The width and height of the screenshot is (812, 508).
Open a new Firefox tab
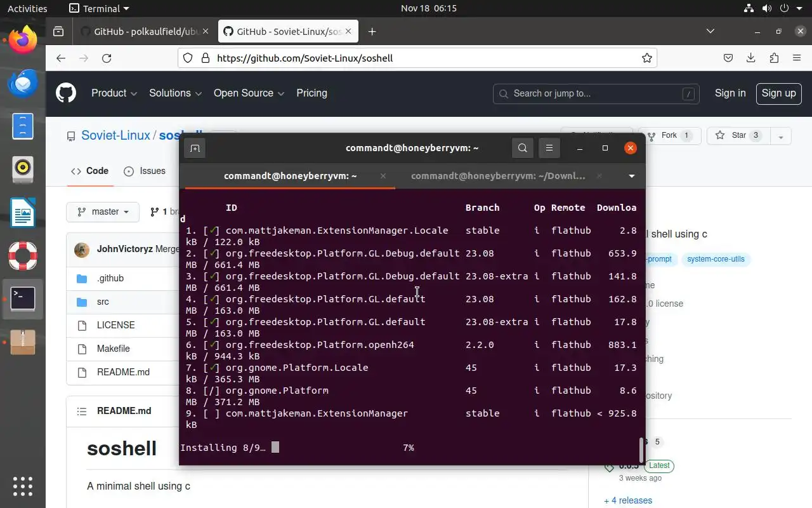point(372,31)
